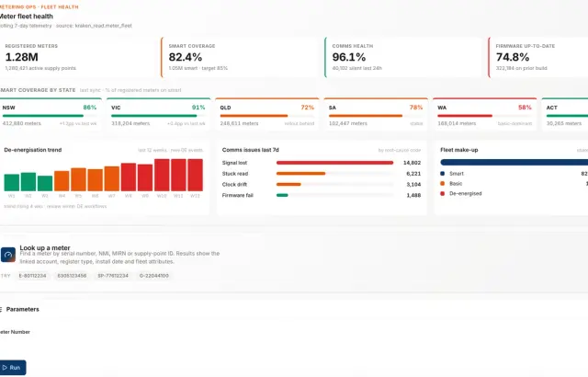Image resolution: width=588 pixels, height=377 pixels.
Task: Click the Run button
Action: [12, 367]
